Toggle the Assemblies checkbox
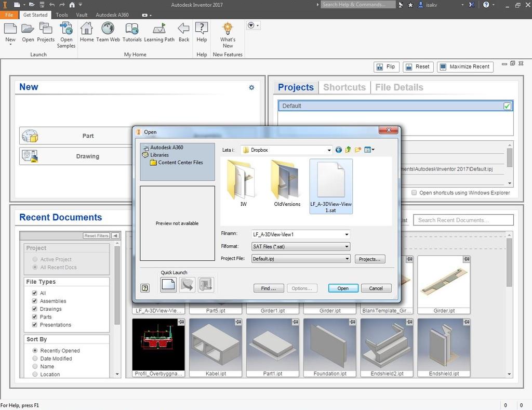532x410 pixels. [x=34, y=301]
